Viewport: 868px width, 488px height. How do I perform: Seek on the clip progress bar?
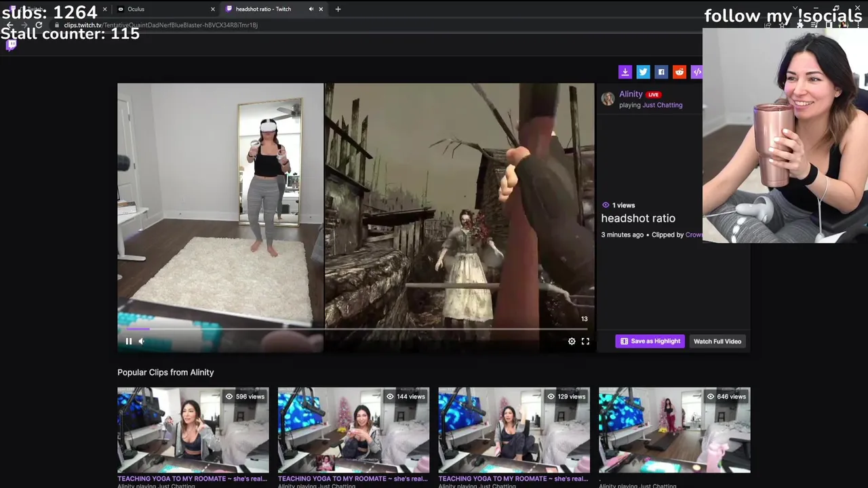click(x=355, y=329)
